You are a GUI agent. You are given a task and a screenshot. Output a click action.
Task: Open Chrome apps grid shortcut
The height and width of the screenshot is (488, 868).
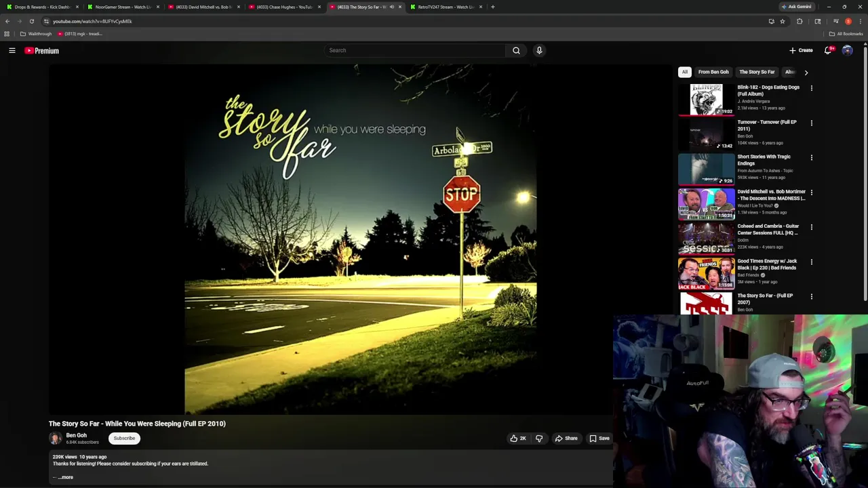tap(7, 34)
